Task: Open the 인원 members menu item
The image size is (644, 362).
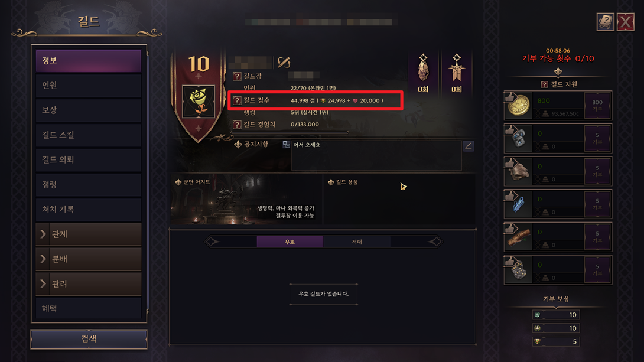Action: (x=89, y=85)
